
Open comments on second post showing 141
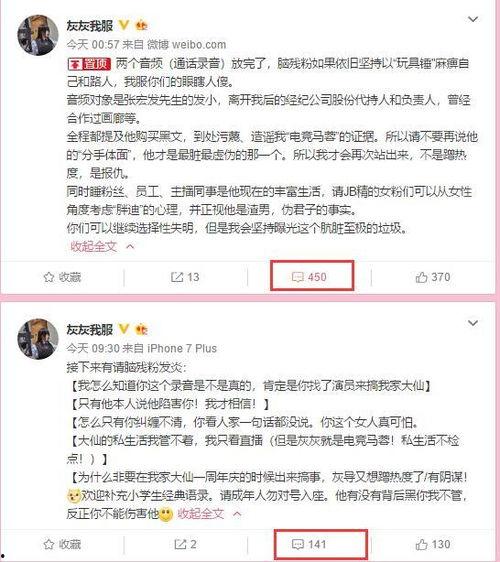point(309,544)
